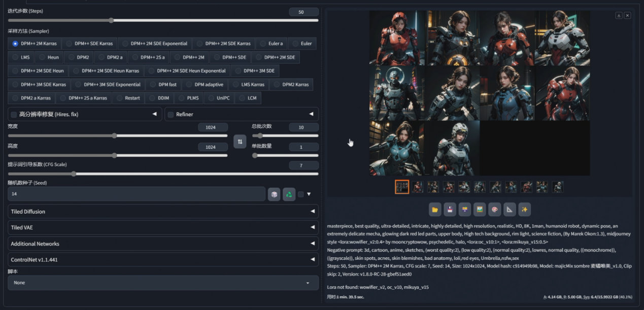Select the LCM sampler option
The height and width of the screenshot is (310, 644).
(x=248, y=98)
